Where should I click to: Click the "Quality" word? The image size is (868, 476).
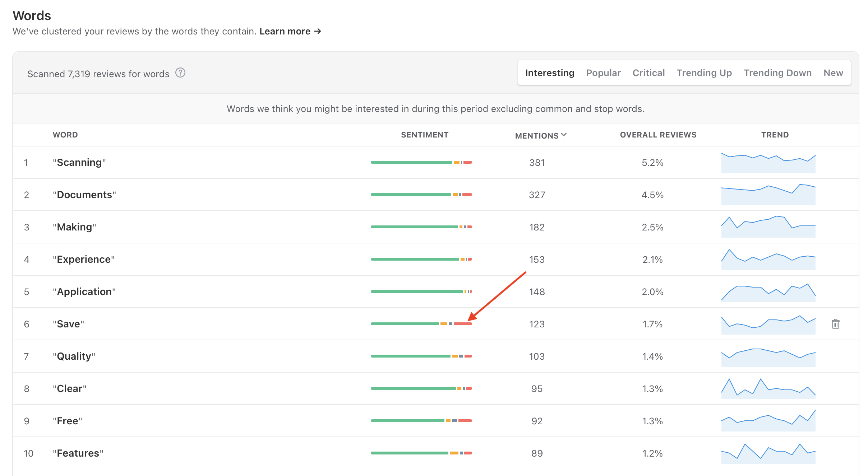tap(74, 356)
